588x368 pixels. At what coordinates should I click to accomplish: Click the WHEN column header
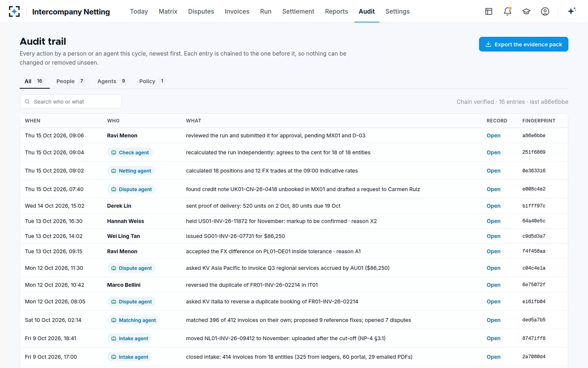tap(33, 121)
